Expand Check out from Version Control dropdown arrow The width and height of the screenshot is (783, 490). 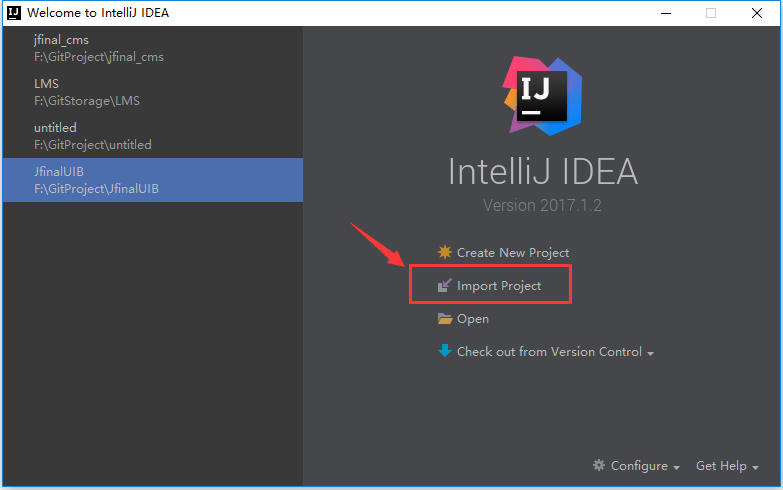pos(650,354)
